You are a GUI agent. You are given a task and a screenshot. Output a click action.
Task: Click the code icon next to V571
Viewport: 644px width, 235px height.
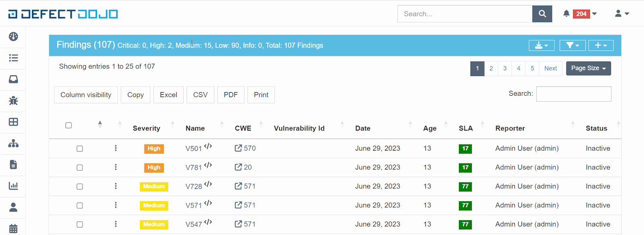(x=208, y=203)
